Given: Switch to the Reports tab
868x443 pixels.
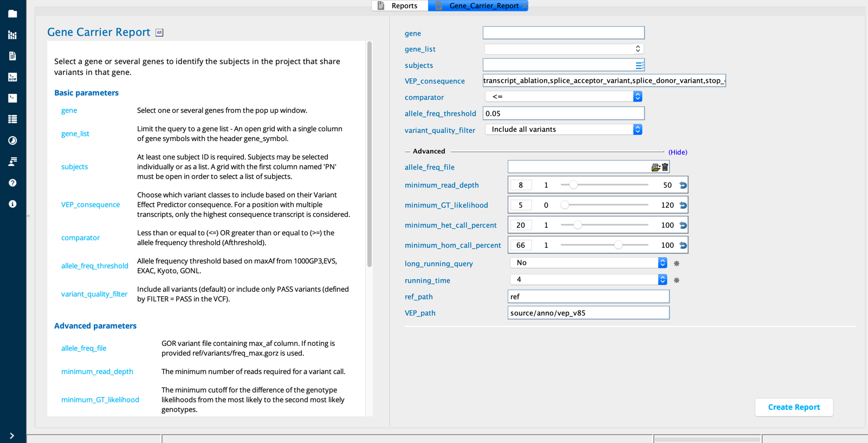Looking at the screenshot, I should click(400, 6).
